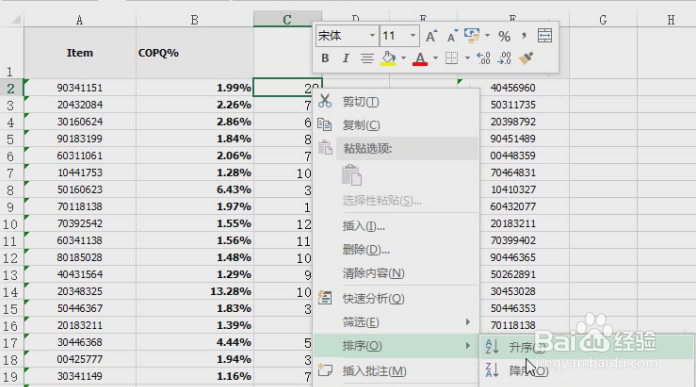Click cell with 1.99%
This screenshot has height=387, width=696.
point(194,88)
